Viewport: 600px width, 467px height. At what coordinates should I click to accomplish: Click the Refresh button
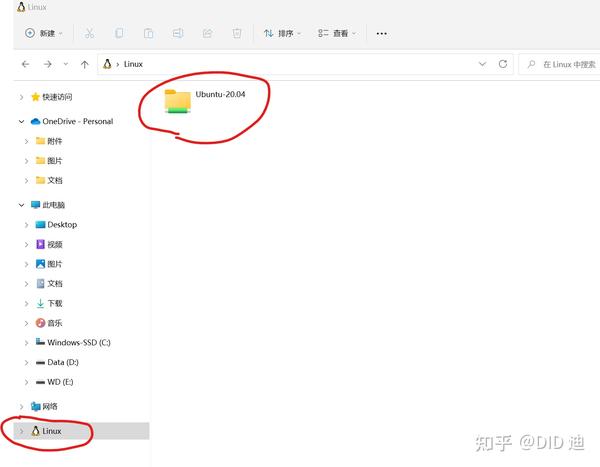point(503,64)
